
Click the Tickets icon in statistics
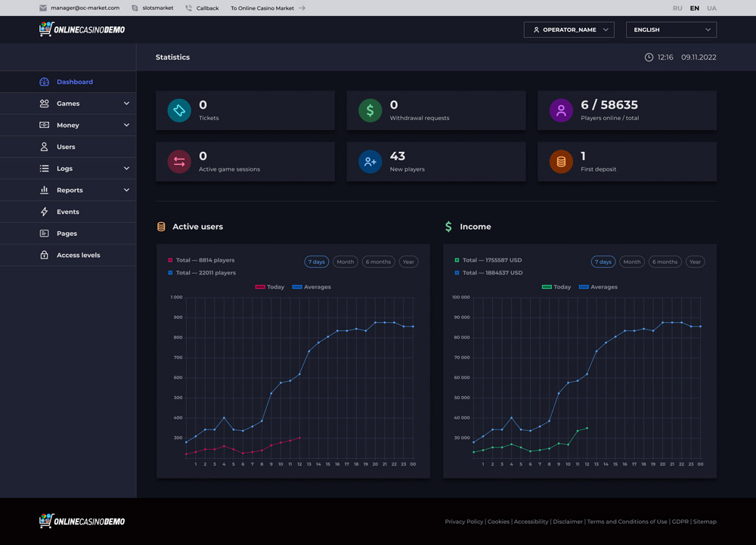click(x=179, y=110)
